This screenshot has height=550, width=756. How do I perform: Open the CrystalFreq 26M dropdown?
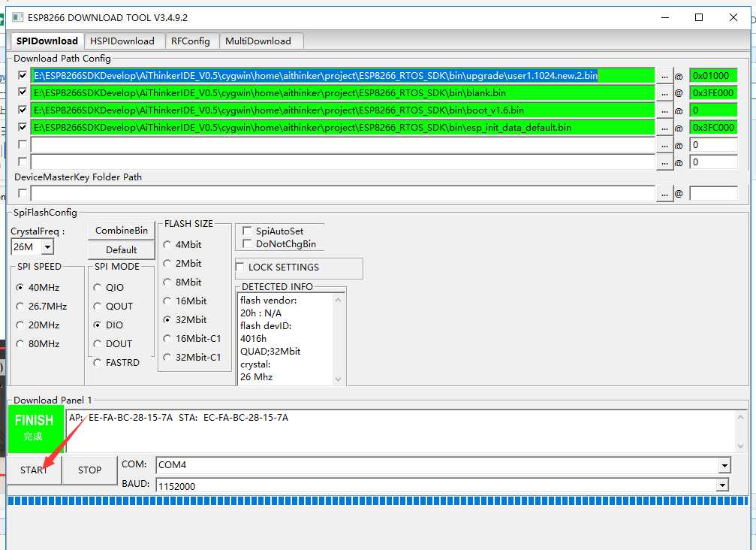(47, 247)
